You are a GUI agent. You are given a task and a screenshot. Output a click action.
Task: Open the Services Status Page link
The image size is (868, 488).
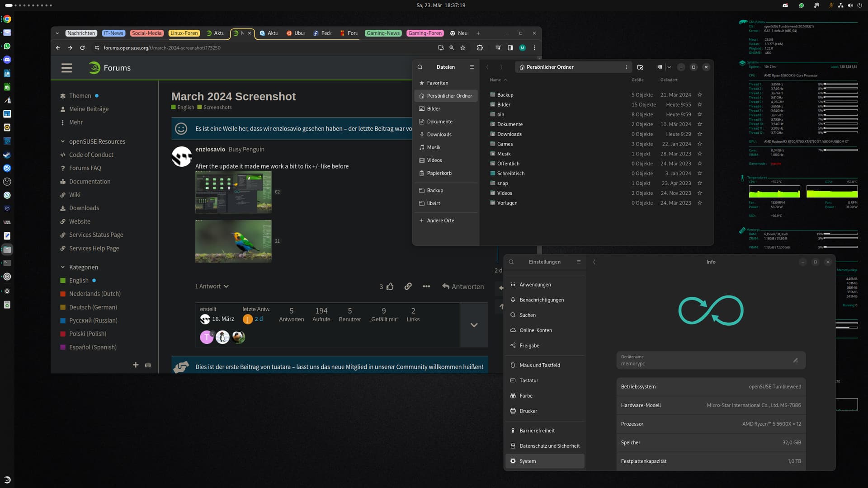click(96, 235)
